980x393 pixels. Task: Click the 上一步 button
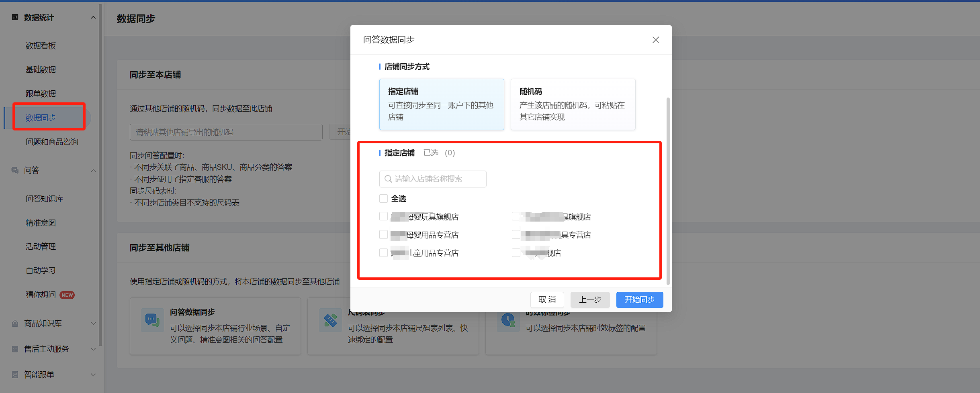click(x=590, y=299)
